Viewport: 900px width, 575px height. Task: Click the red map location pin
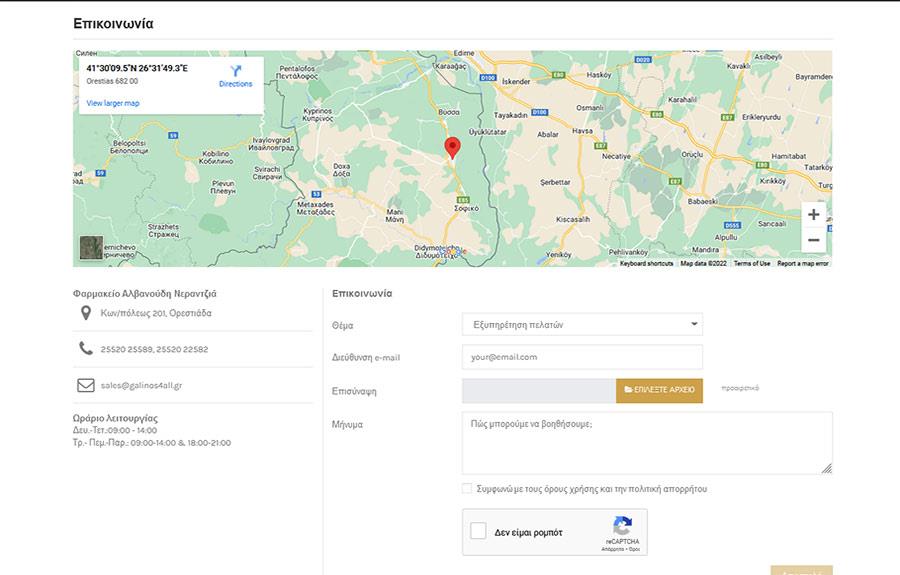452,147
